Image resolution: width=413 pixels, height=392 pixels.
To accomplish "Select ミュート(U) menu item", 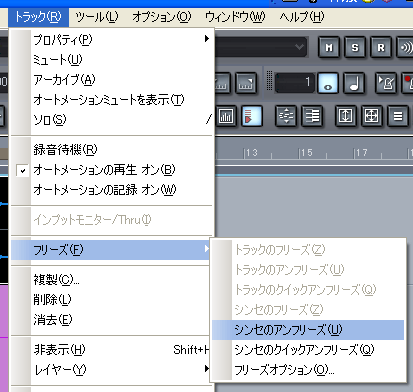I will click(x=112, y=59).
